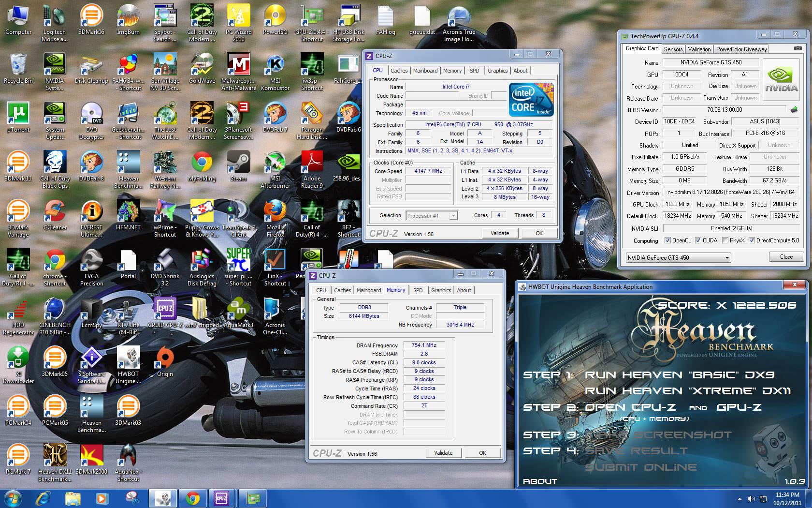Click Validate in upper CPU-Z window
The width and height of the screenshot is (812, 508).
click(x=500, y=233)
